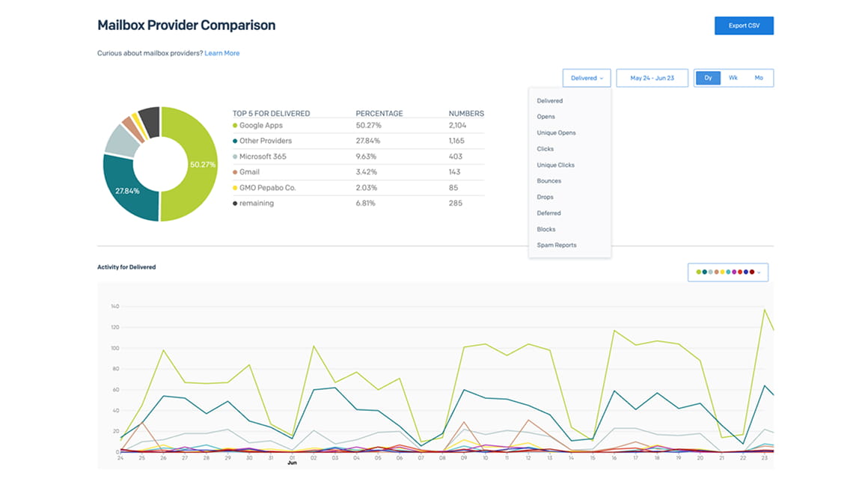Viewport: 868px width, 479px height.
Task: Select Unique Opens from the metric menu
Action: (556, 133)
